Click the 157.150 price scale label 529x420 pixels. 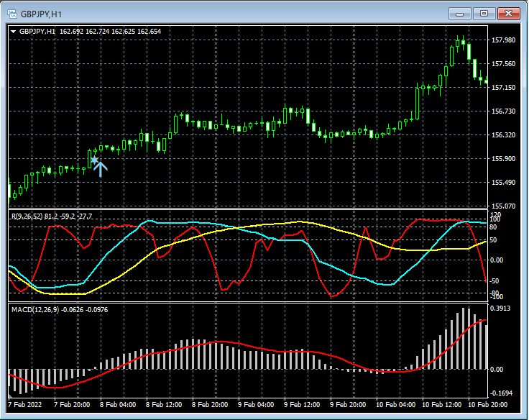pos(503,88)
